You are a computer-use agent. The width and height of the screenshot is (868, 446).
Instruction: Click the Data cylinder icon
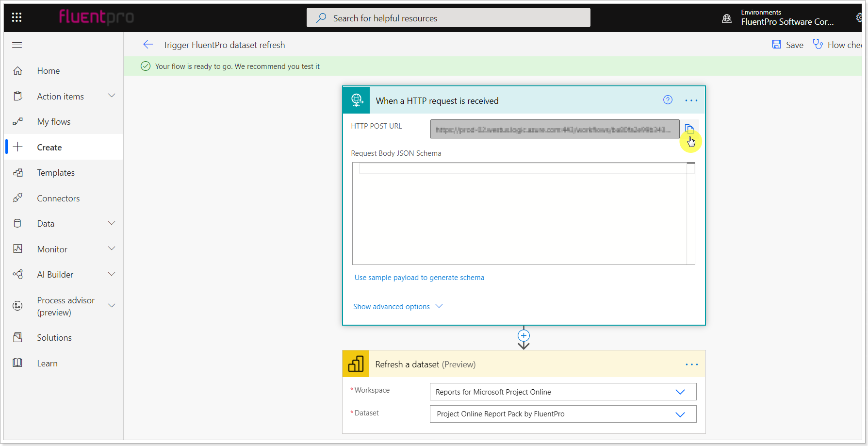coord(17,223)
